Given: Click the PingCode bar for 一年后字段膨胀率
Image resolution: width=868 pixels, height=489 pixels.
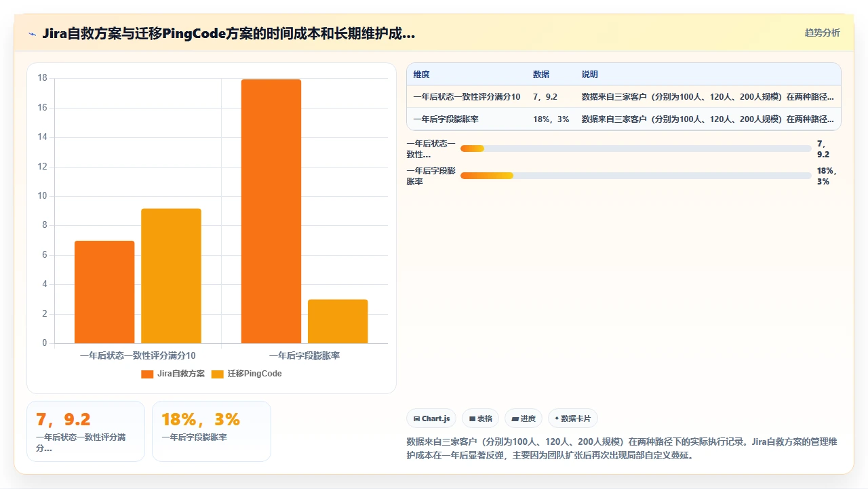Looking at the screenshot, I should [338, 321].
